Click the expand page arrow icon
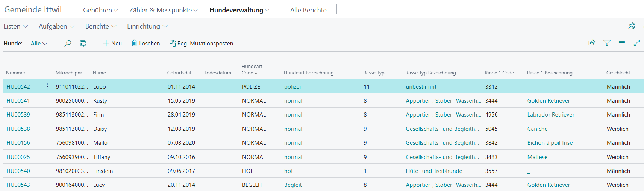Screen dimensions: 644x191 tap(637, 43)
